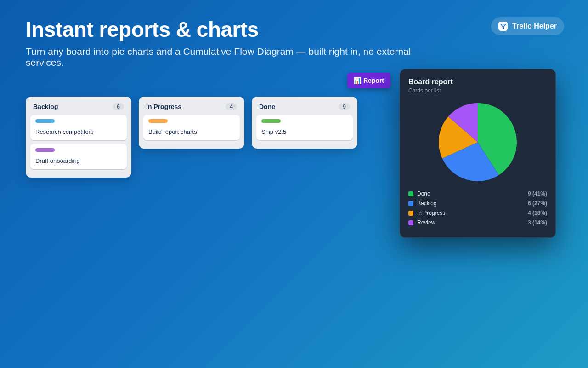Viewport: 588px width, 368px height.
Task: Click the 9 (41%) value
Action: coord(537,194)
